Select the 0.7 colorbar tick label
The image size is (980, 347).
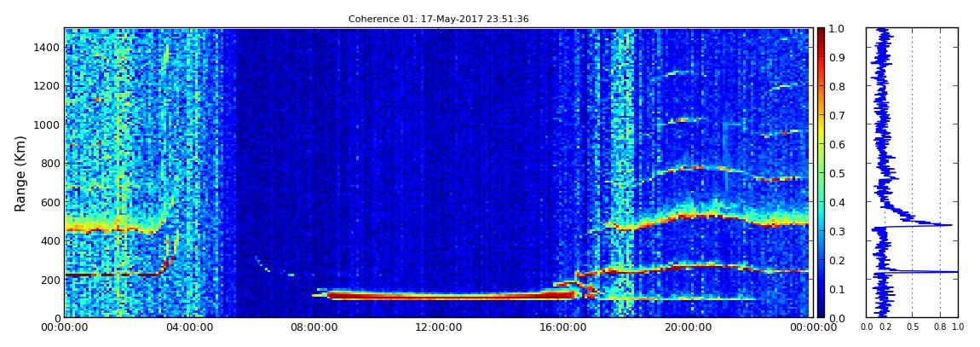tap(838, 116)
